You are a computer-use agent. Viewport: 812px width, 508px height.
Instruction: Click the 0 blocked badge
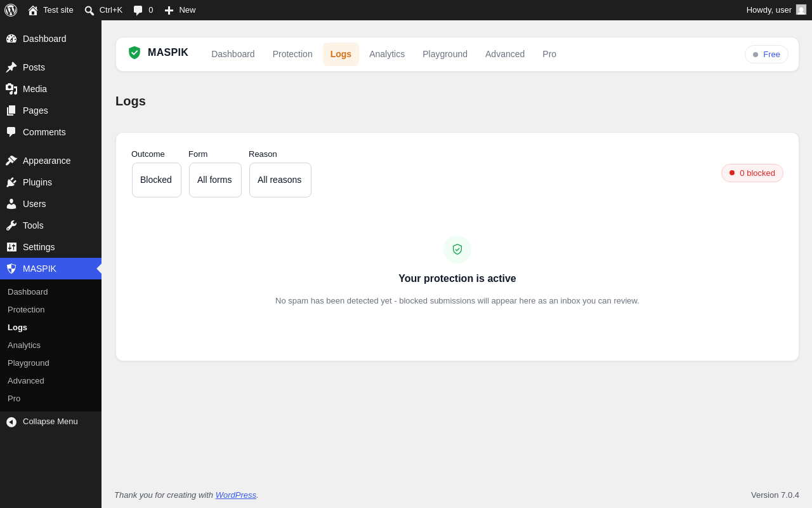(x=752, y=173)
